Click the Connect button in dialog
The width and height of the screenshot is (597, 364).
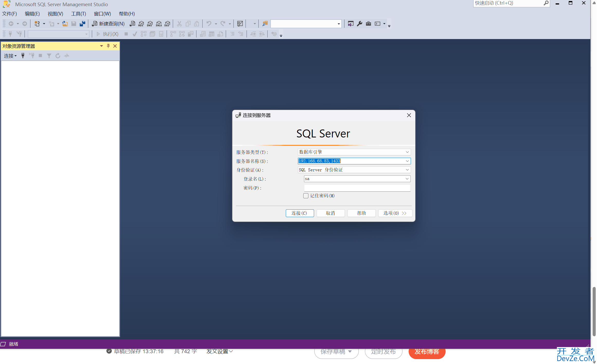(x=300, y=213)
